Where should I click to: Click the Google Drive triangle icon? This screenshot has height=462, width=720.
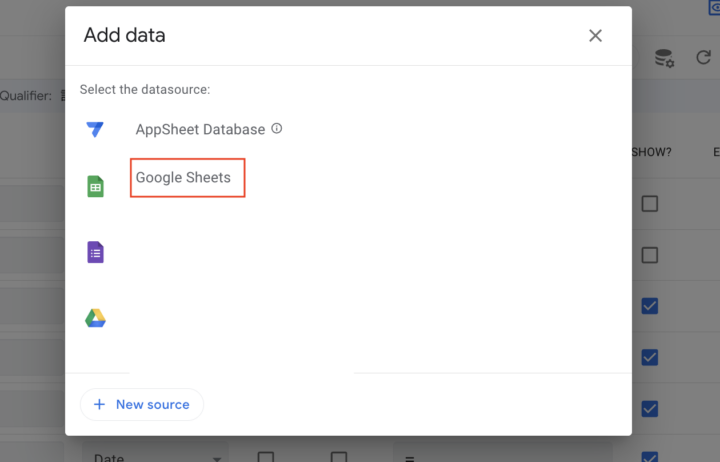(x=95, y=318)
